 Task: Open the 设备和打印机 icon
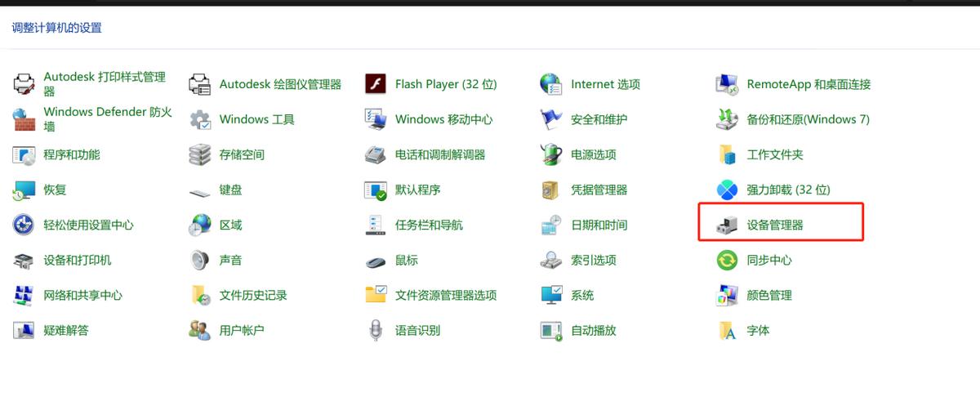click(24, 260)
